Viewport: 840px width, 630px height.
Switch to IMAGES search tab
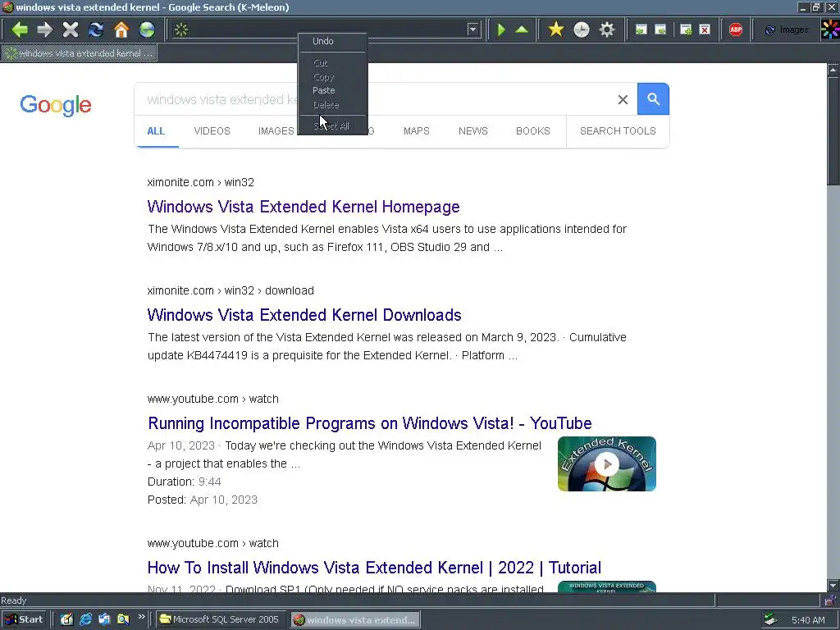tap(276, 131)
